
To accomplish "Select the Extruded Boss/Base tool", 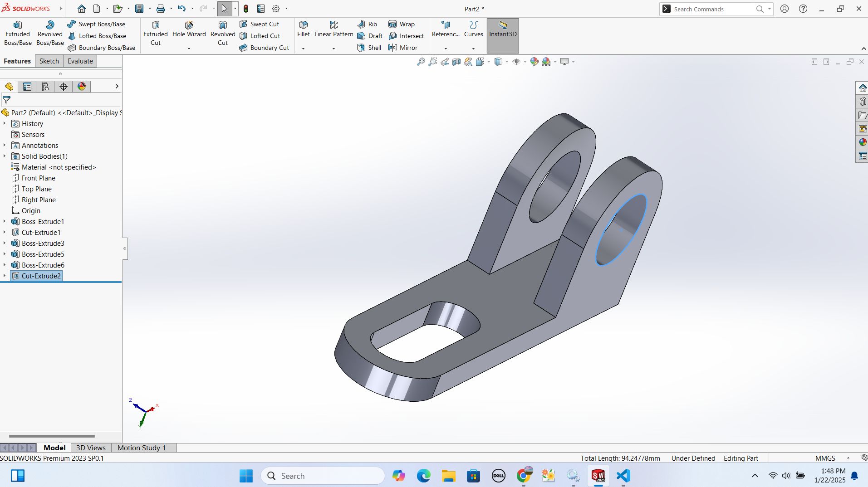I will [x=18, y=34].
